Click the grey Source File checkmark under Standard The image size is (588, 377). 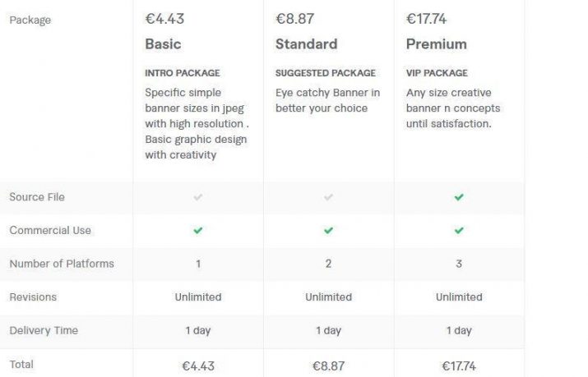click(x=328, y=197)
